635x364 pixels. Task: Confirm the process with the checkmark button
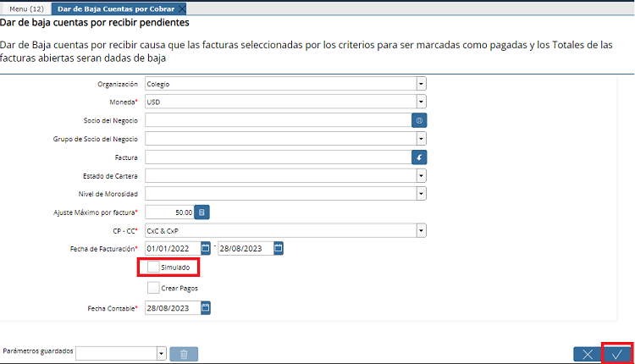click(616, 354)
